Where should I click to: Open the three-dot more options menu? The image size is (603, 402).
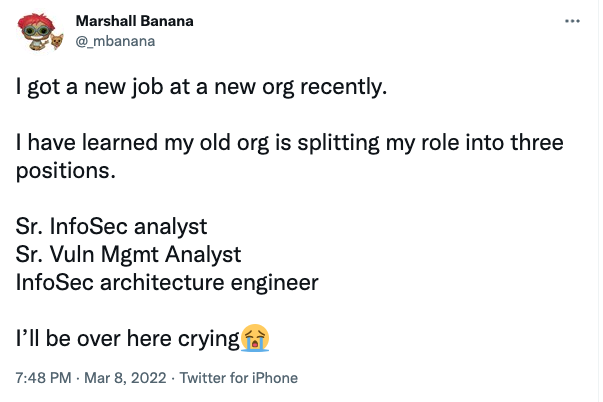pos(572,21)
